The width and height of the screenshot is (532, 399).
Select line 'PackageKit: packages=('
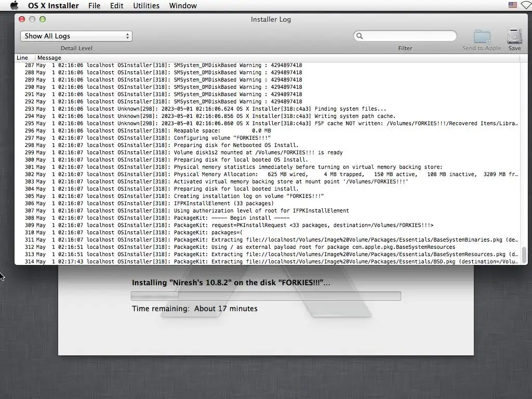(267, 232)
